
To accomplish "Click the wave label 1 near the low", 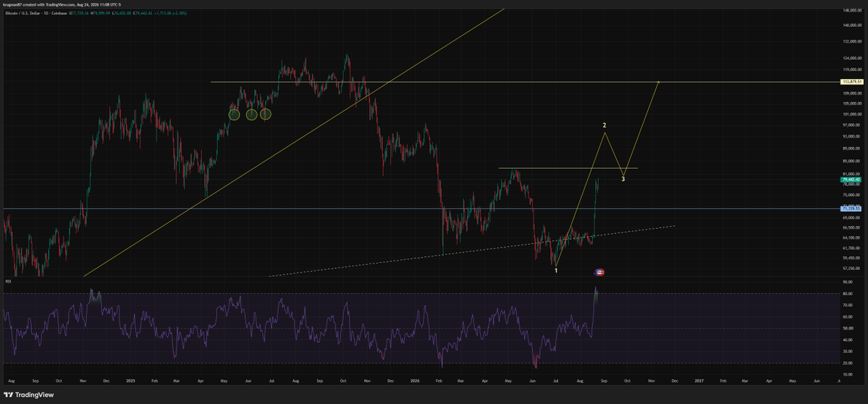I will click(x=556, y=270).
